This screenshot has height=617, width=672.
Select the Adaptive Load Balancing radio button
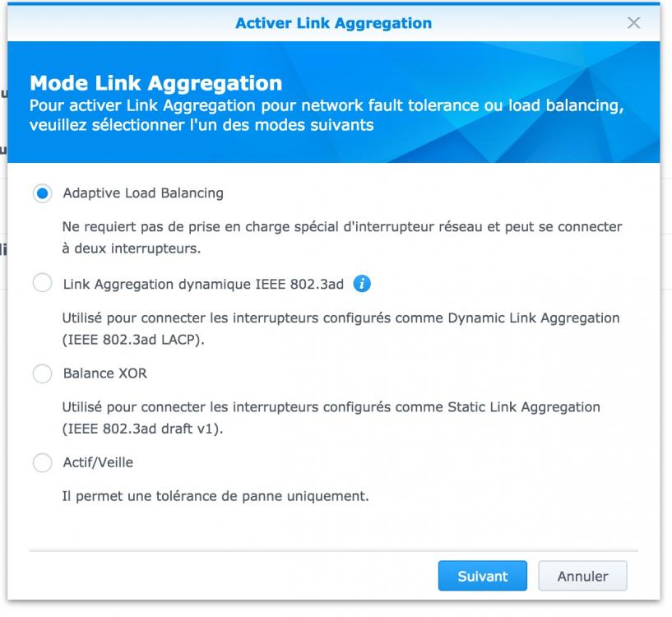43,193
